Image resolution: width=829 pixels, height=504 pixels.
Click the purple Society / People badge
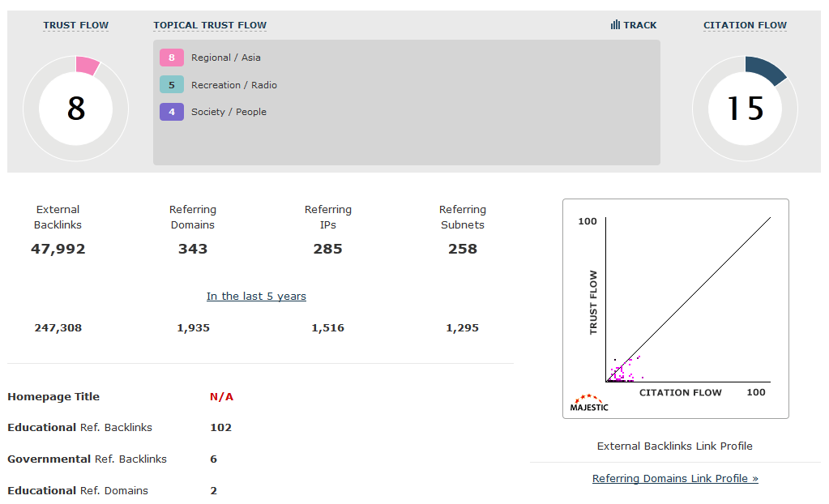[x=172, y=112]
